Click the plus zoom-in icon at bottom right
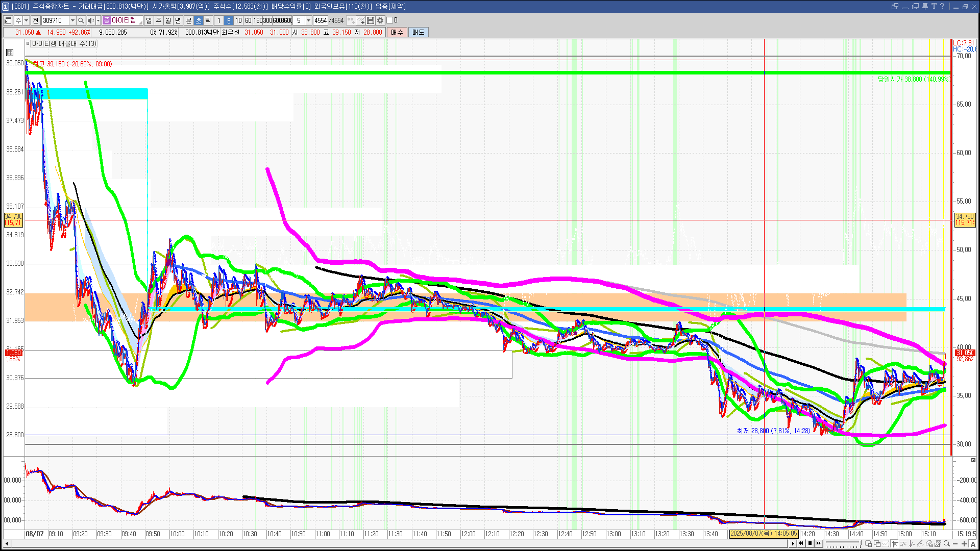980x551 pixels. click(964, 544)
